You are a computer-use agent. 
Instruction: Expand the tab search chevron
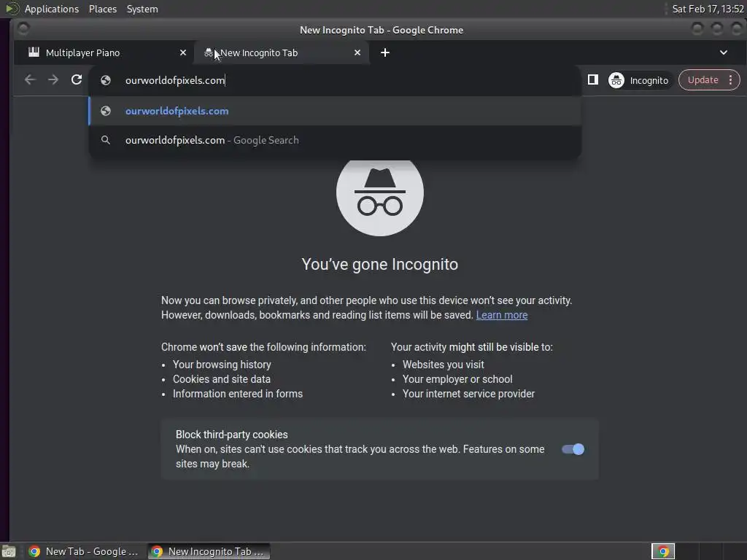723,52
